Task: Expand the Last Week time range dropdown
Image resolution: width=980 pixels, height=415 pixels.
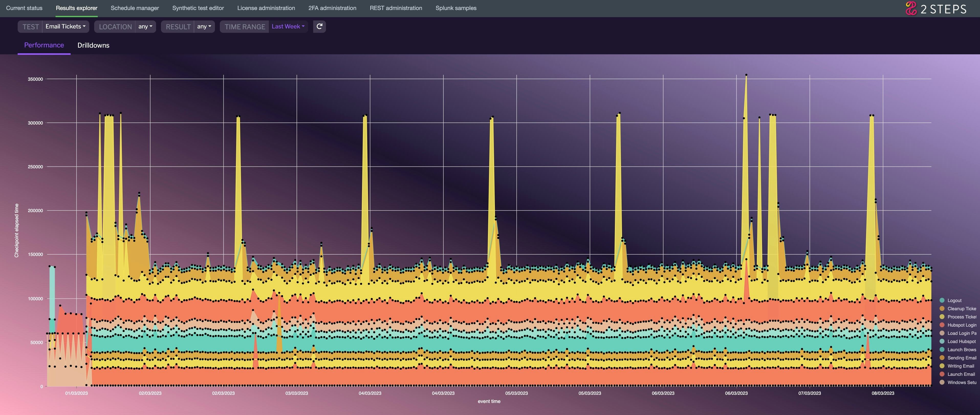Action: coord(288,26)
